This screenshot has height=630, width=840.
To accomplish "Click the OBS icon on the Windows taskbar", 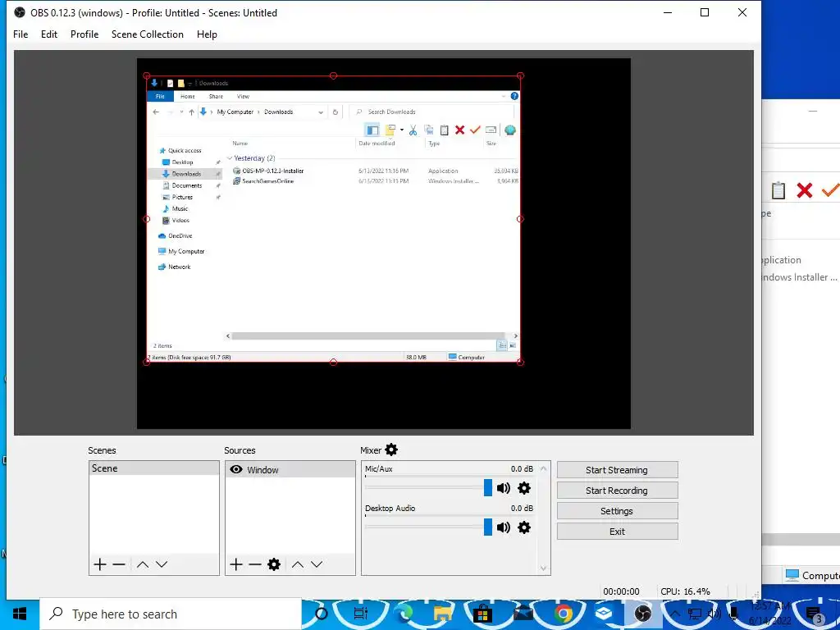I will pos(642,614).
